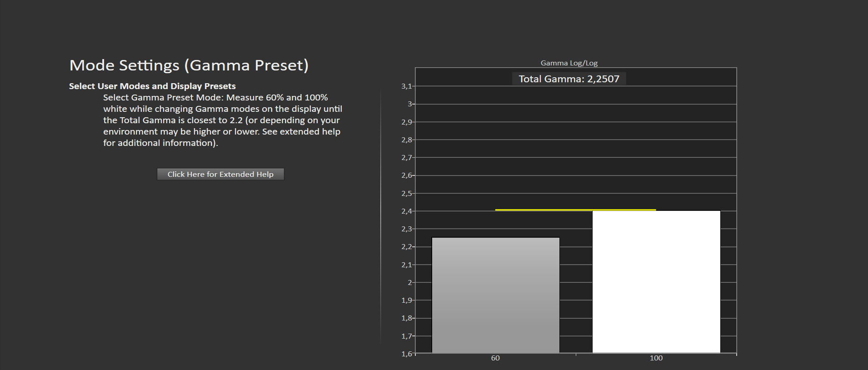868x370 pixels.
Task: Click the Select User Modes and Display Presets subheading
Action: click(x=152, y=86)
